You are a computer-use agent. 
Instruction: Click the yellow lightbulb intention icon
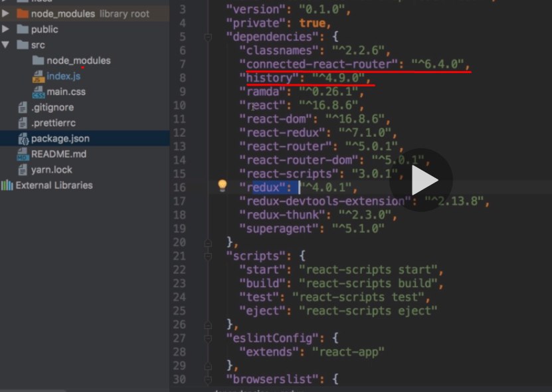222,185
